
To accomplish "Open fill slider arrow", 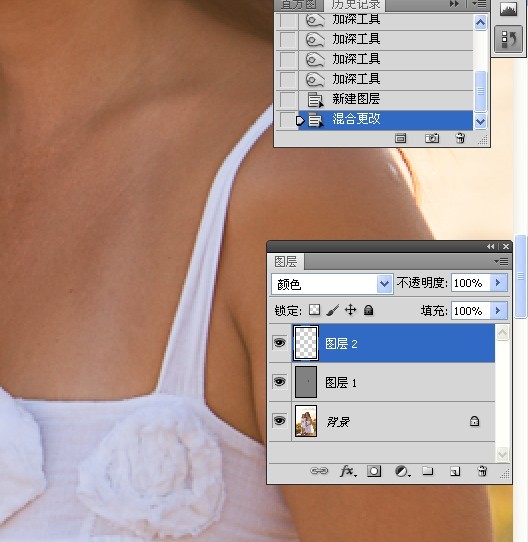I will (x=498, y=311).
